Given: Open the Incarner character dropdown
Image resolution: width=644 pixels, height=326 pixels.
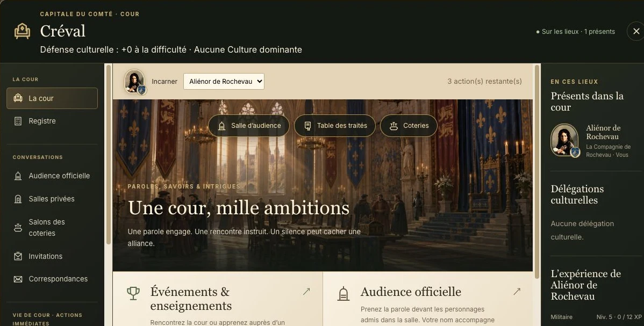Looking at the screenshot, I should pyautogui.click(x=224, y=81).
